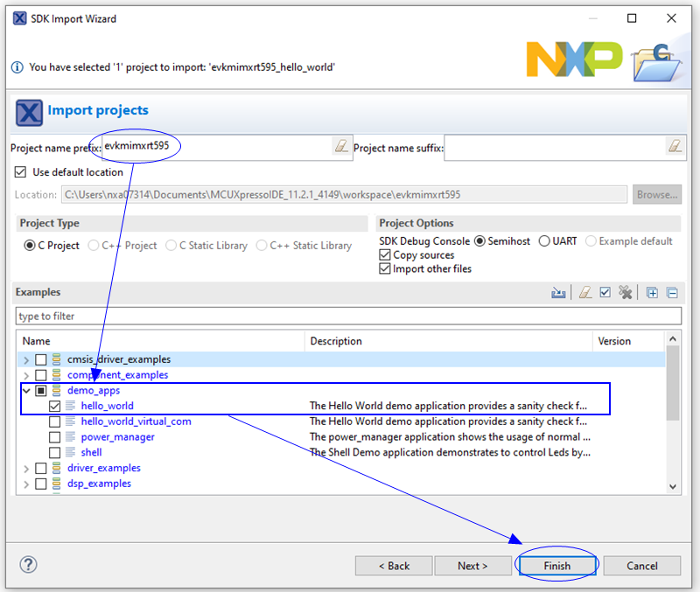
Task: Click the select all checkmark icon in Examples toolbar
Action: (605, 293)
